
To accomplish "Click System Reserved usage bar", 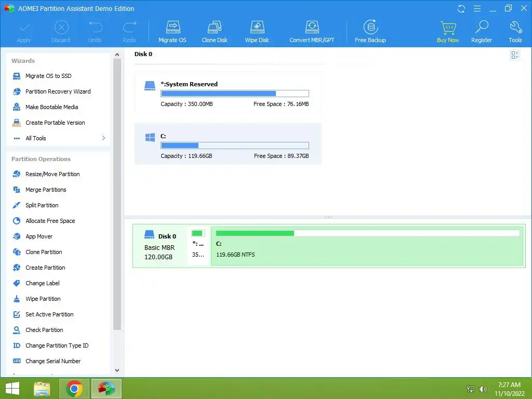I will coord(235,94).
